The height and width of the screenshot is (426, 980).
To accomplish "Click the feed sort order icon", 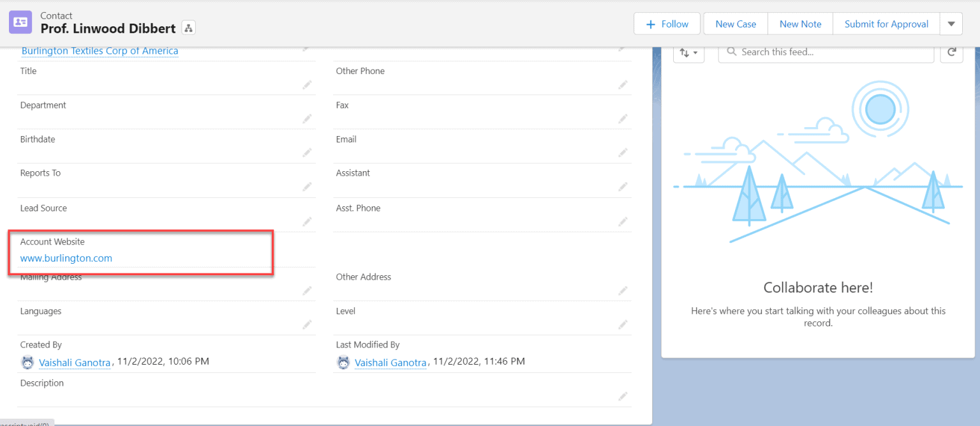I will pos(685,52).
